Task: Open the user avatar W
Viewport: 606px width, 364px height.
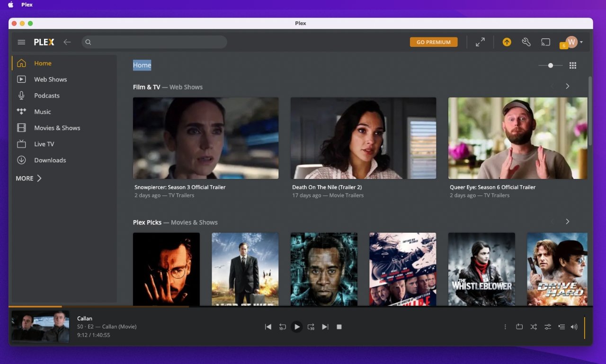Action: (x=571, y=42)
